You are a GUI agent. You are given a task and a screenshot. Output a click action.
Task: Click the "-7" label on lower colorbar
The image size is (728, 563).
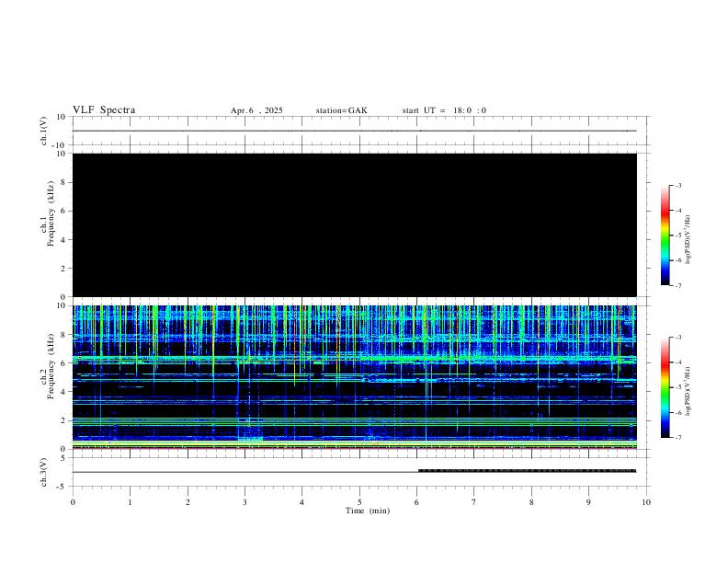(677, 438)
